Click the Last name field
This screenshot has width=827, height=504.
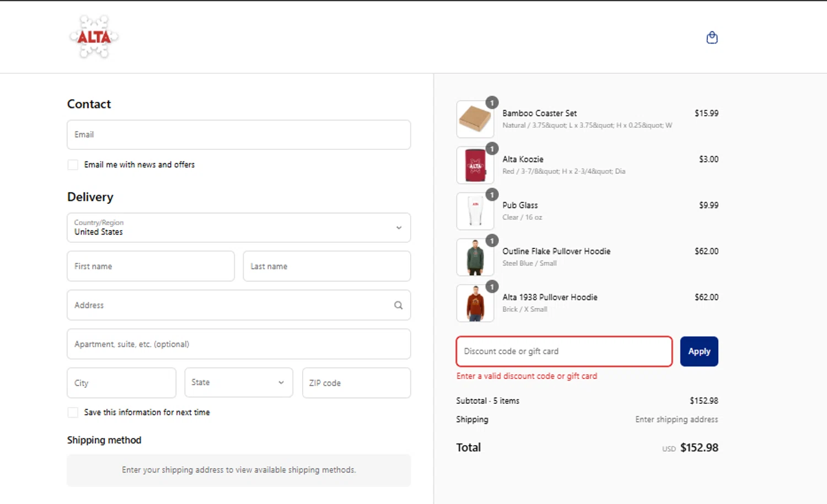pos(326,267)
